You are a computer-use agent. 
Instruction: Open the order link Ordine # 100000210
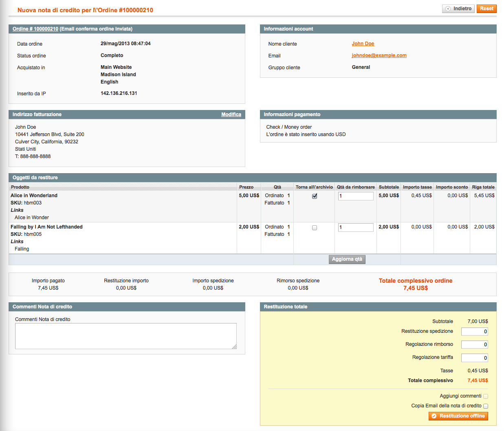point(35,29)
